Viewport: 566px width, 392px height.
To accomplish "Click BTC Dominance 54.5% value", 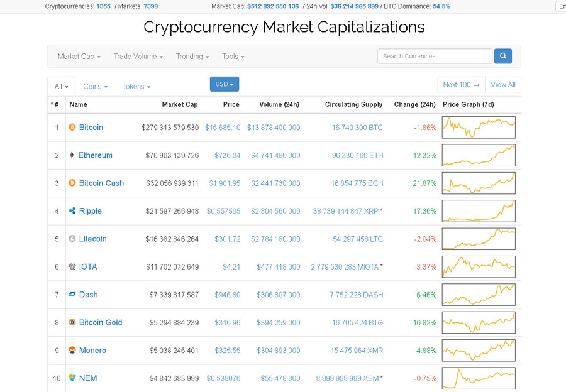I will point(441,6).
